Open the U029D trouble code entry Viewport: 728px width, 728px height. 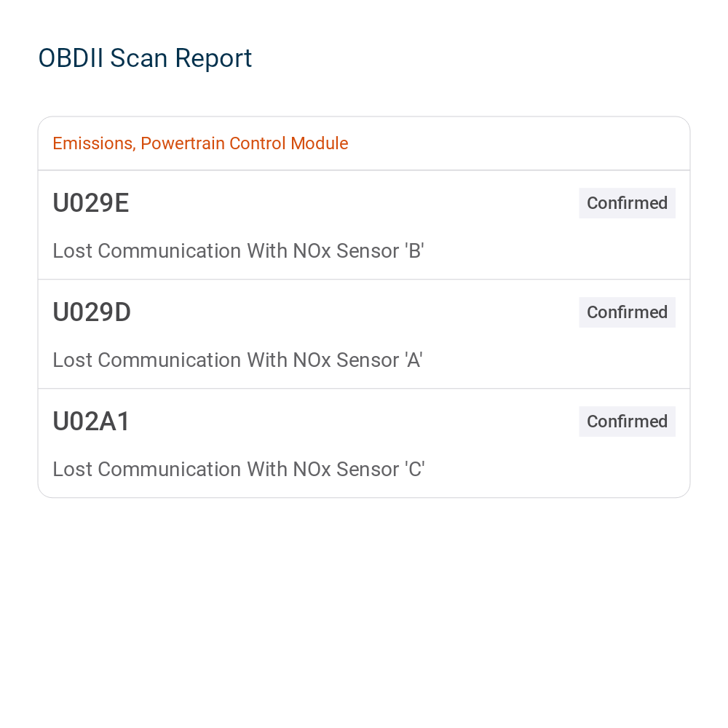tap(364, 334)
